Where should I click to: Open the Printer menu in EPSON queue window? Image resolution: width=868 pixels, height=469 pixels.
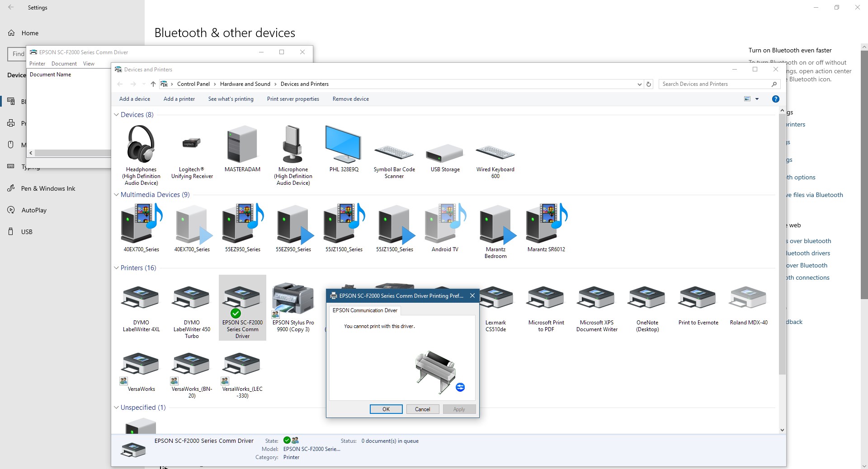(x=38, y=64)
